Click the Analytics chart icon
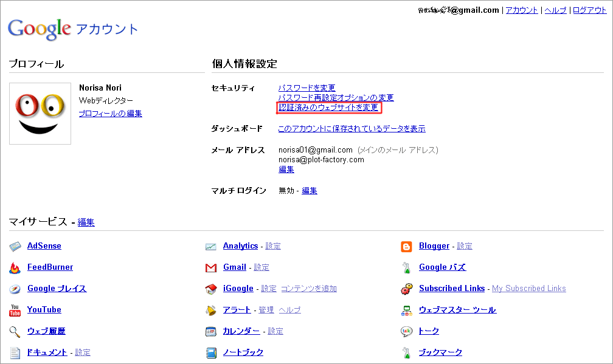613x364 pixels. pos(210,247)
